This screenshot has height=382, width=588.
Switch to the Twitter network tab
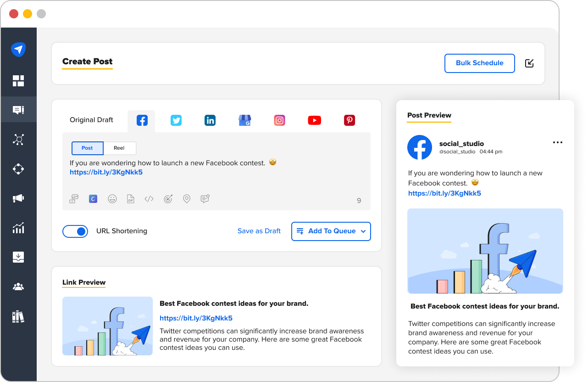click(x=176, y=120)
